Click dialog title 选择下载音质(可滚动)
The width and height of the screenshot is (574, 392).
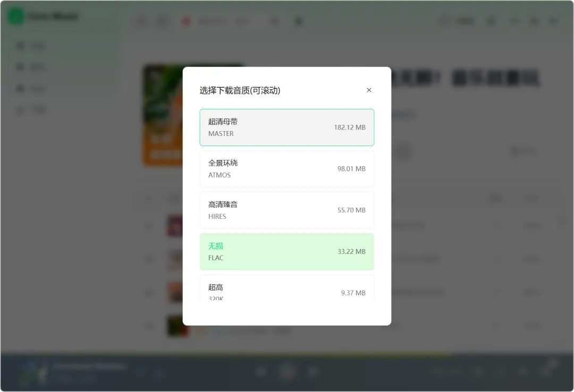pyautogui.click(x=240, y=90)
